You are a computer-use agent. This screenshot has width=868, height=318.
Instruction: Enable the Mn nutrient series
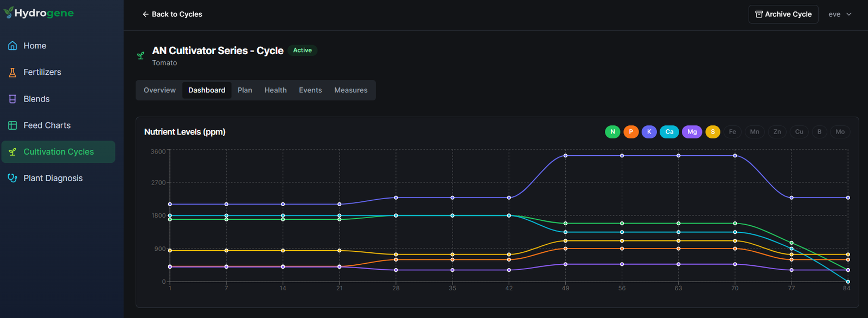click(755, 132)
